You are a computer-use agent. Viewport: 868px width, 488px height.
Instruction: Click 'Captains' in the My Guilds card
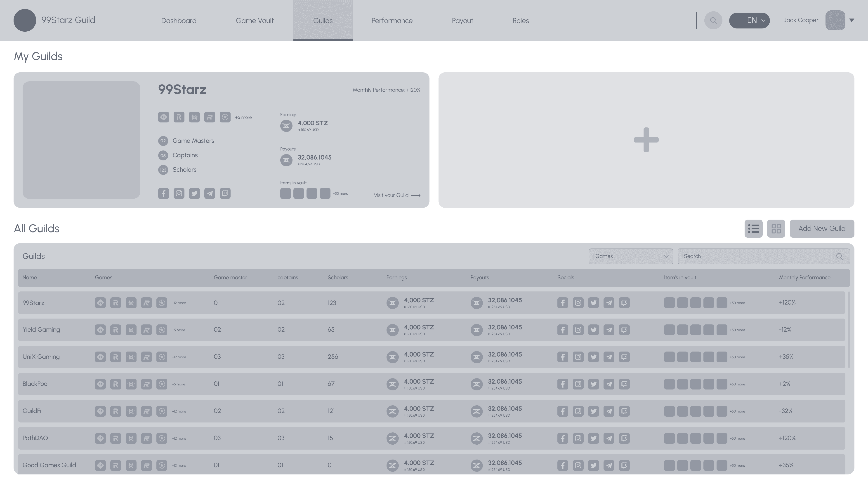pyautogui.click(x=185, y=155)
